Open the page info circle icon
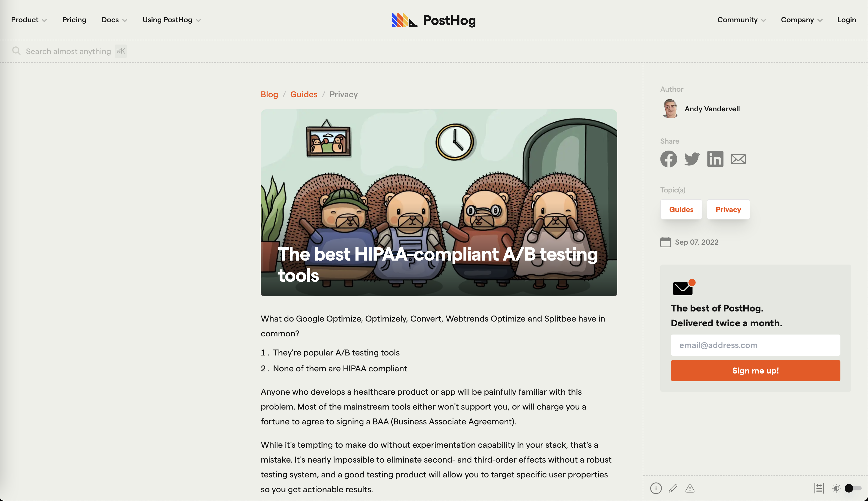Image resolution: width=868 pixels, height=501 pixels. [656, 488]
